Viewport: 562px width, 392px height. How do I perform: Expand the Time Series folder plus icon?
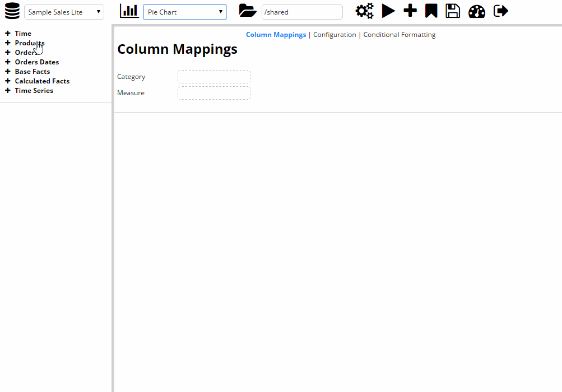pos(7,91)
